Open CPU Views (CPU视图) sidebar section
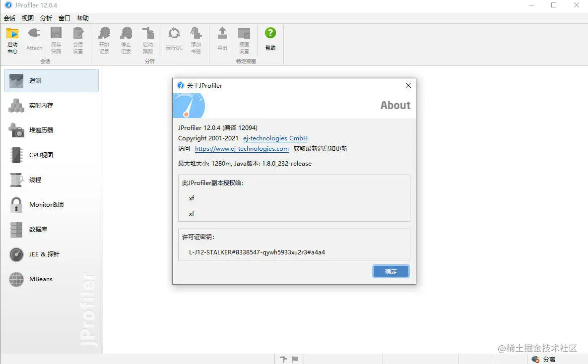The image size is (588, 364). point(52,155)
